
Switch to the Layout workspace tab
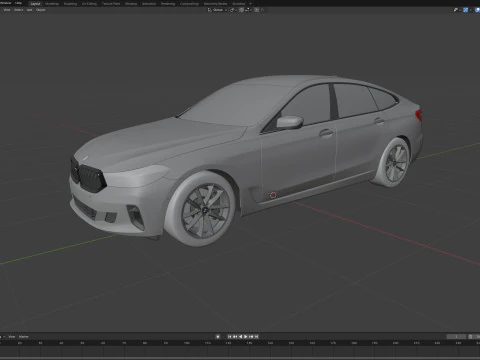[x=35, y=4]
